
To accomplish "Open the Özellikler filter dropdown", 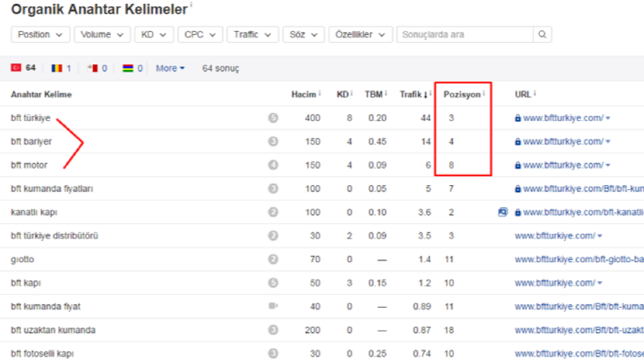I will [x=361, y=34].
